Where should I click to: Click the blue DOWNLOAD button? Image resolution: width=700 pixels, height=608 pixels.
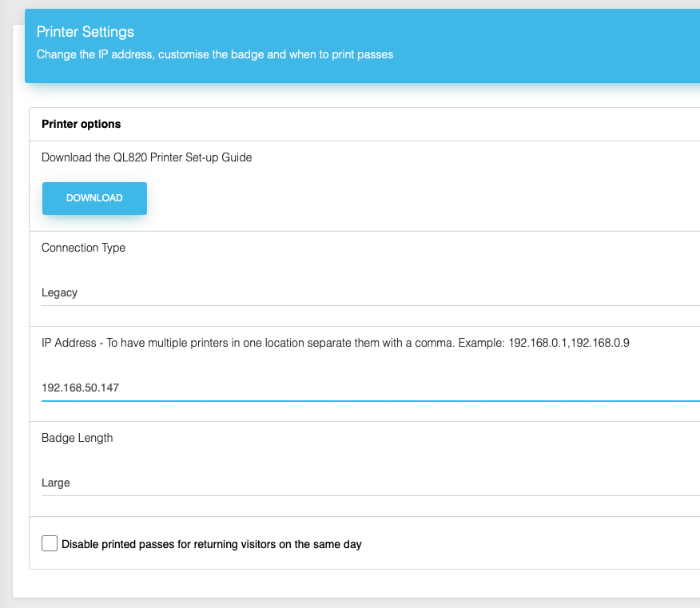[94, 198]
